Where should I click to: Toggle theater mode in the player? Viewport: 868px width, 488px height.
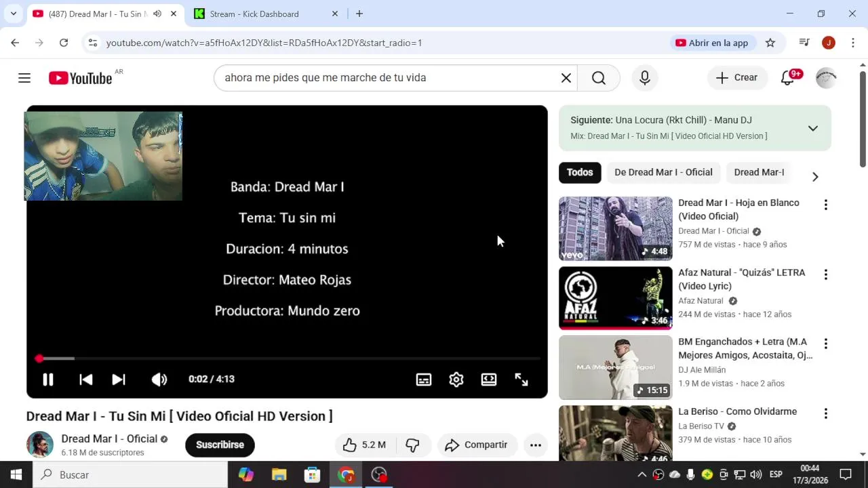coord(489,380)
